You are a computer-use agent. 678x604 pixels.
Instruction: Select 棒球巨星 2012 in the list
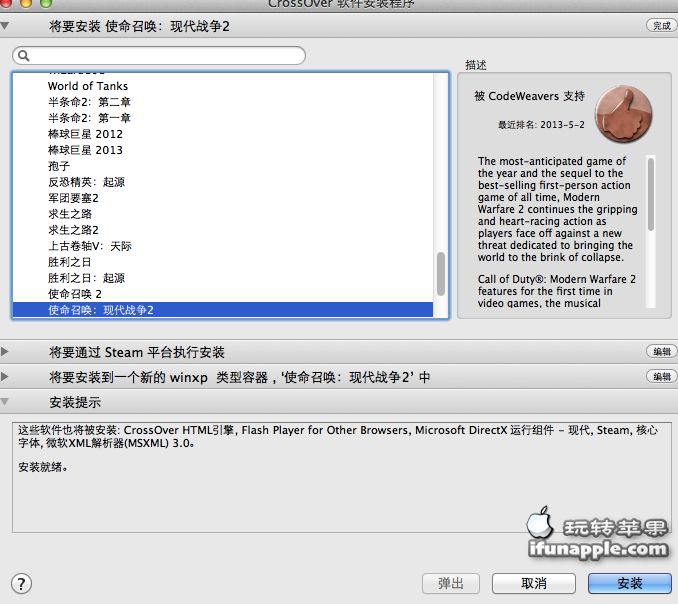point(223,134)
